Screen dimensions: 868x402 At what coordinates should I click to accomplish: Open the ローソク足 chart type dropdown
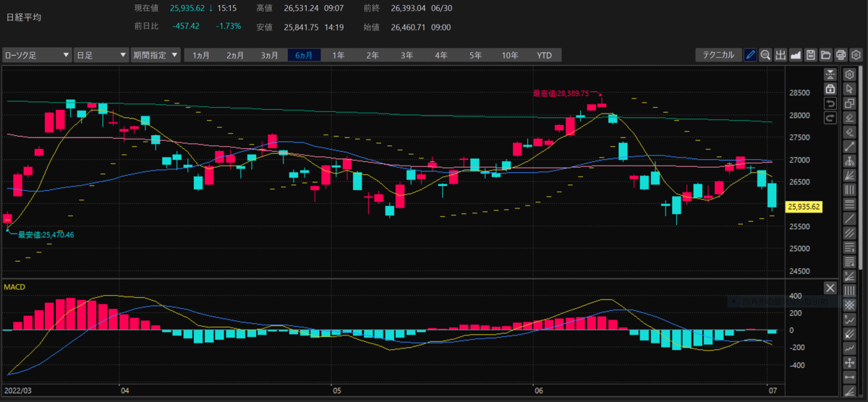coord(37,55)
